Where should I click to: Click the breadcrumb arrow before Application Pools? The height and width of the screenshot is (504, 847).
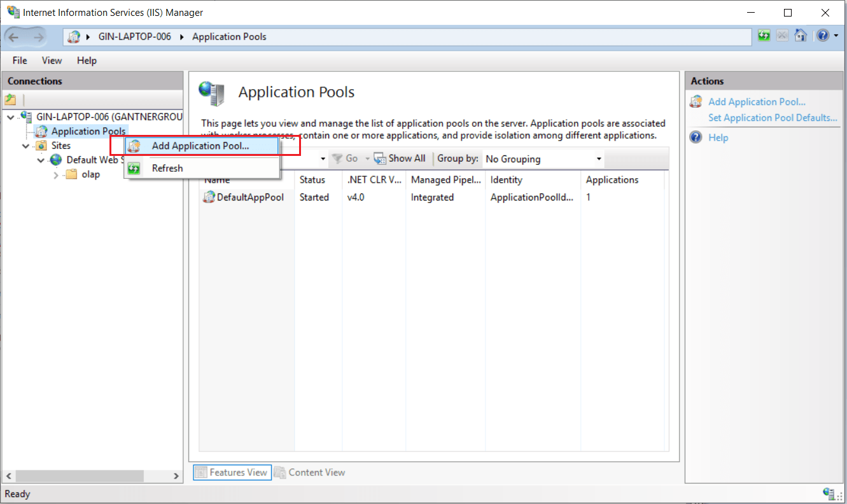click(181, 37)
